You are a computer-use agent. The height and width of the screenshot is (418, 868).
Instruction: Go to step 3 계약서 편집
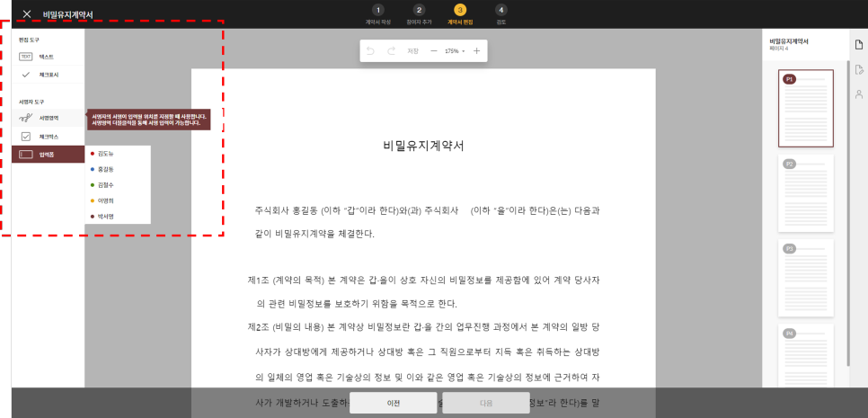[x=460, y=14]
